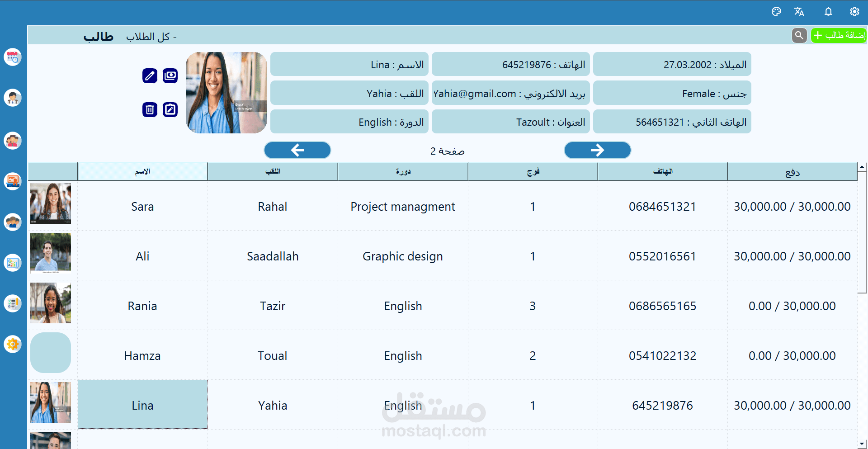Click phone cell 0552016561
Image resolution: width=868 pixels, height=449 pixels.
point(663,256)
